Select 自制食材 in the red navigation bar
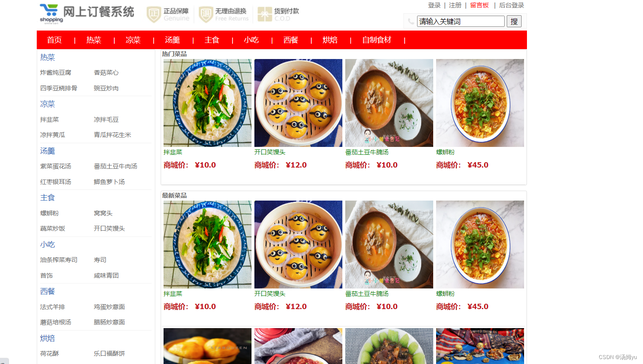Image resolution: width=643 pixels, height=364 pixels. (377, 40)
